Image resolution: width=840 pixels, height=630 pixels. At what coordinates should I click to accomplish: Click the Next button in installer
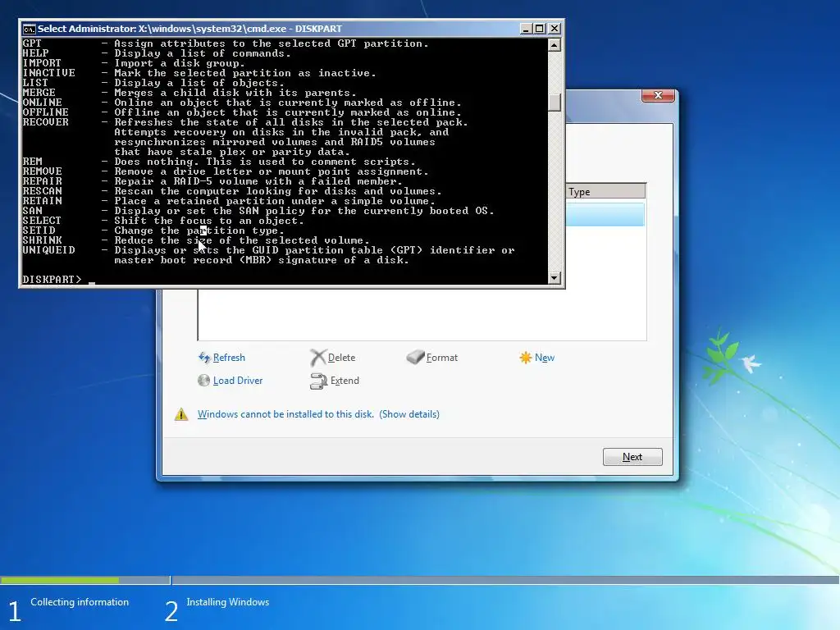pos(632,457)
